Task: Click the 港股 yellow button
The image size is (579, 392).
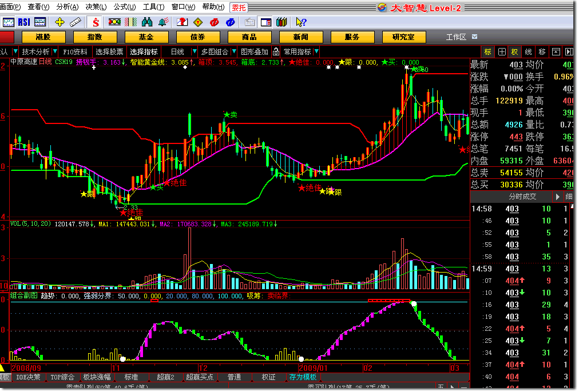Action: [43, 37]
